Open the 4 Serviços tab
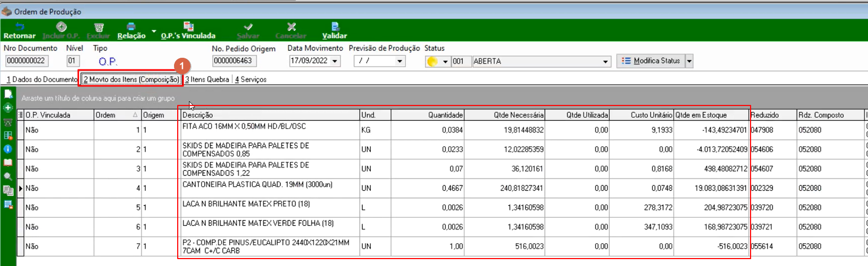This screenshot has height=266, width=868. point(251,79)
